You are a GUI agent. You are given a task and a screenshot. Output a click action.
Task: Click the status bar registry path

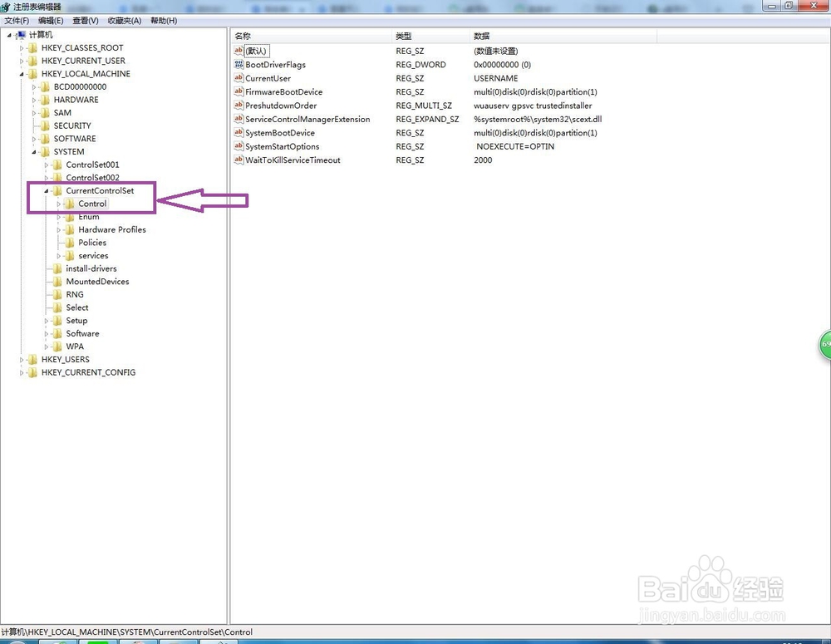pos(126,632)
